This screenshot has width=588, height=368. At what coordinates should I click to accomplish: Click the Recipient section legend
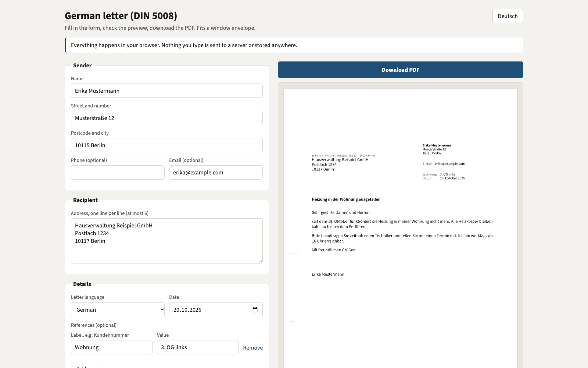pyautogui.click(x=85, y=200)
